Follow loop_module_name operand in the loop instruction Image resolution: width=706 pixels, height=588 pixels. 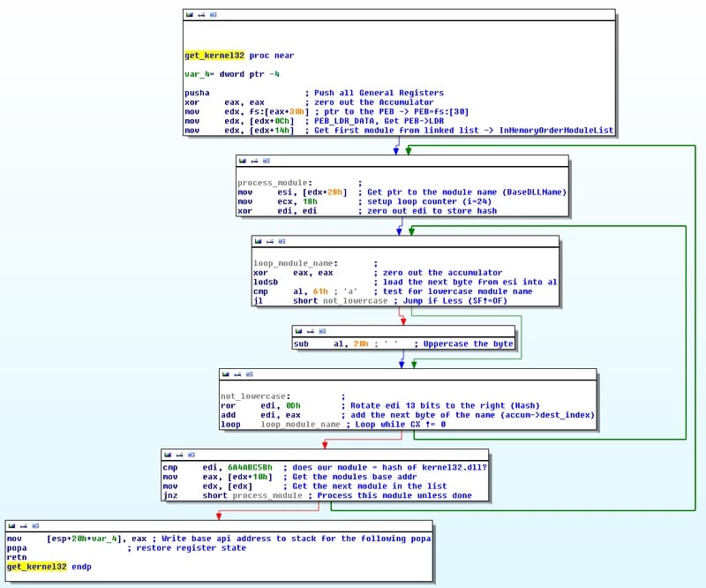click(302, 425)
